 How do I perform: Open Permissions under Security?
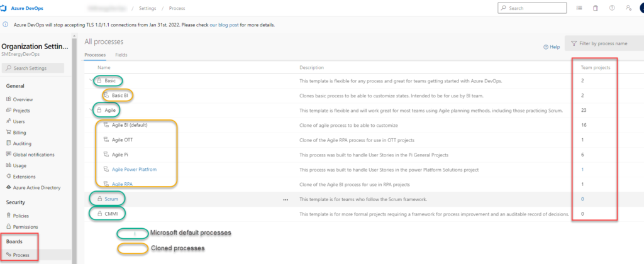pyautogui.click(x=25, y=227)
